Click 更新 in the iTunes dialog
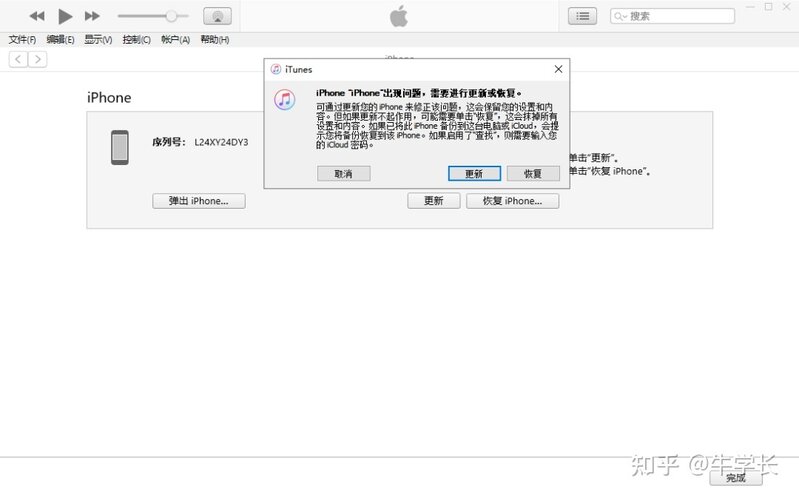Screen dimensions: 799x498 click(473, 173)
